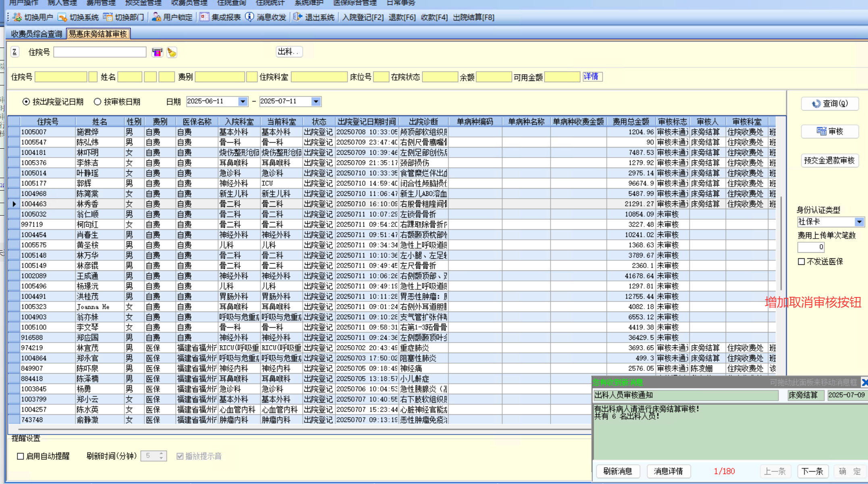Select 按审核日期 radio button
The width and height of the screenshot is (868, 484).
(x=98, y=102)
